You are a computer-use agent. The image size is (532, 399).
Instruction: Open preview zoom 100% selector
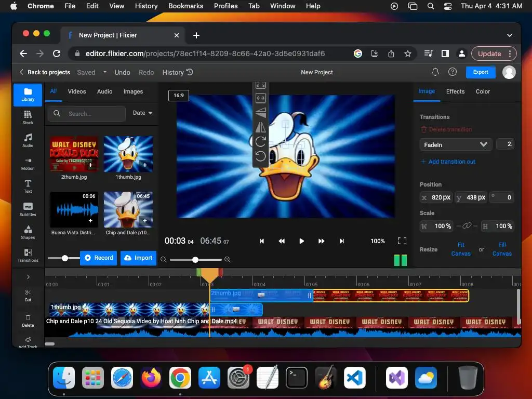(x=377, y=241)
